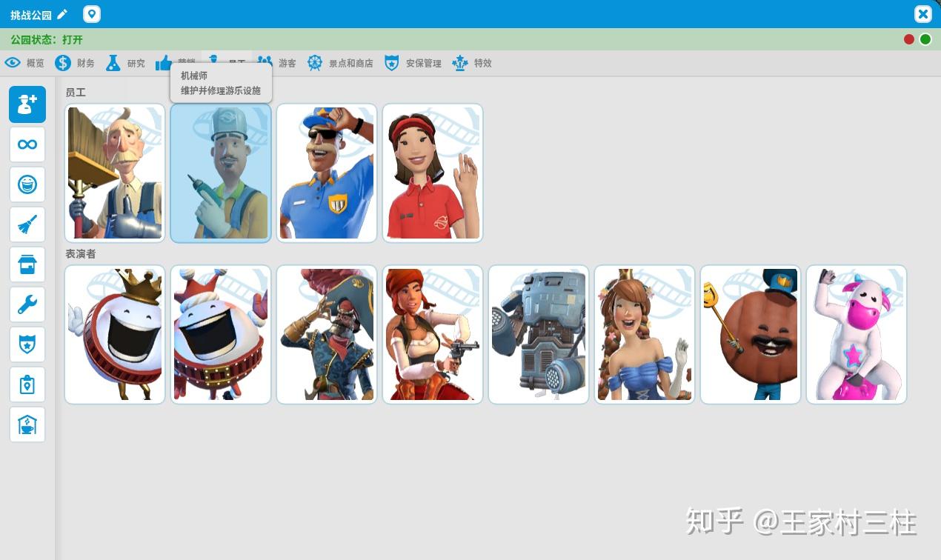Choose the security guard card
This screenshot has height=560, width=941.
[327, 173]
